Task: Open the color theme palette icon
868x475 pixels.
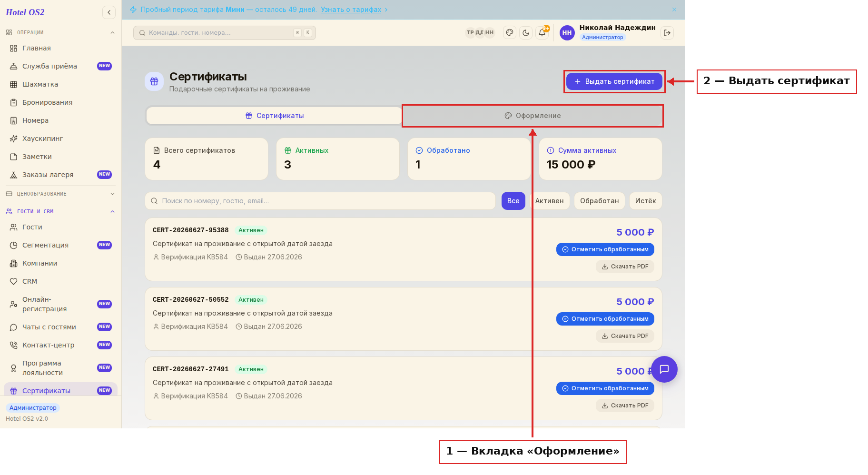Action: (x=510, y=33)
